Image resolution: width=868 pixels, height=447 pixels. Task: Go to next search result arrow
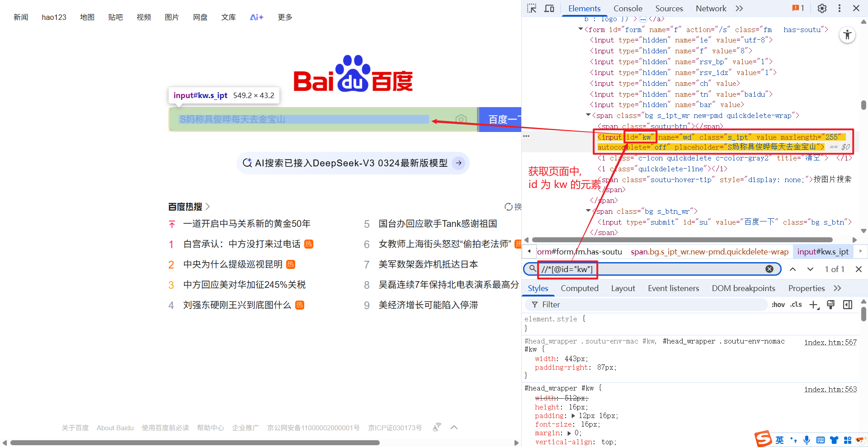(810, 269)
